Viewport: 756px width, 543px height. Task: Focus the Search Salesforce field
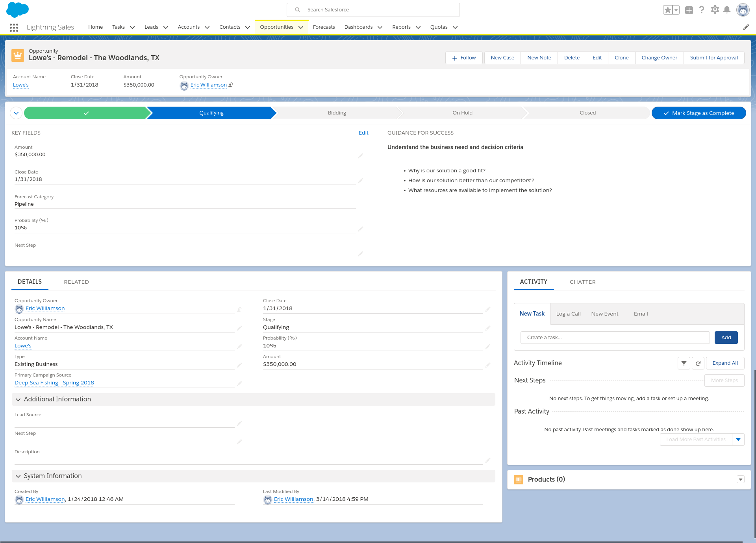coord(373,10)
